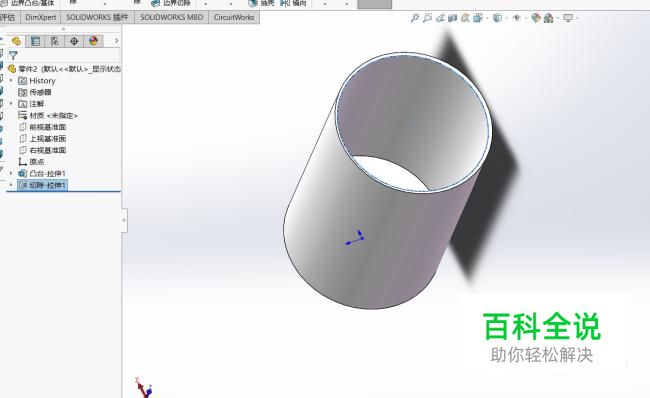Click Zoom to Fit magnifier icon

pyautogui.click(x=415, y=18)
